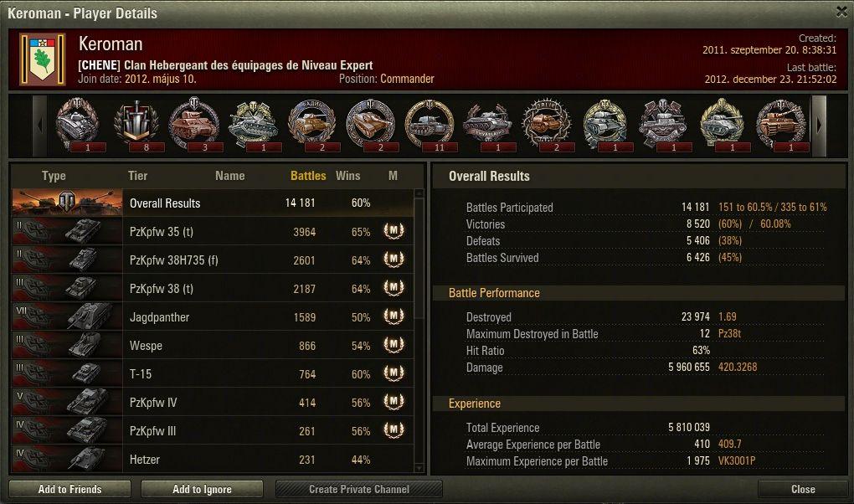
Task: Add Keroman to Friends
Action: point(69,489)
